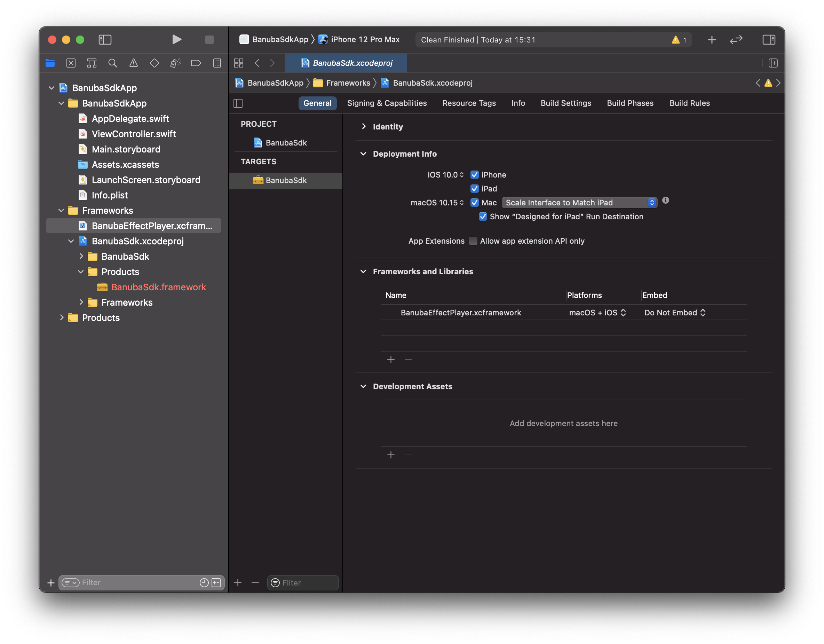
Task: Toggle the iPhone deployment checkbox
Action: click(x=475, y=175)
